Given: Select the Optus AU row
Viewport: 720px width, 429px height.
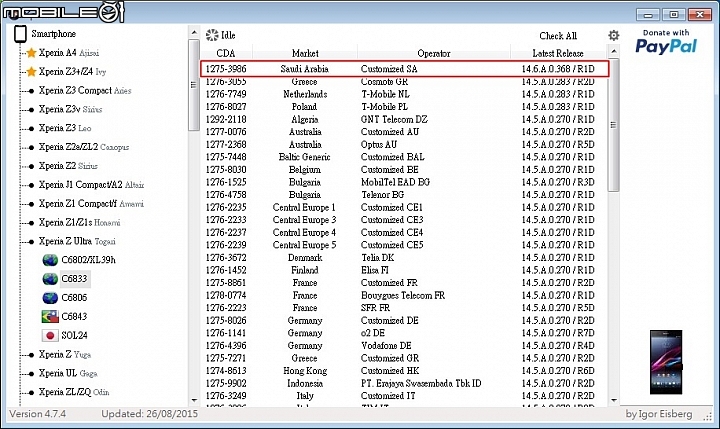Looking at the screenshot, I should pyautogui.click(x=404, y=144).
